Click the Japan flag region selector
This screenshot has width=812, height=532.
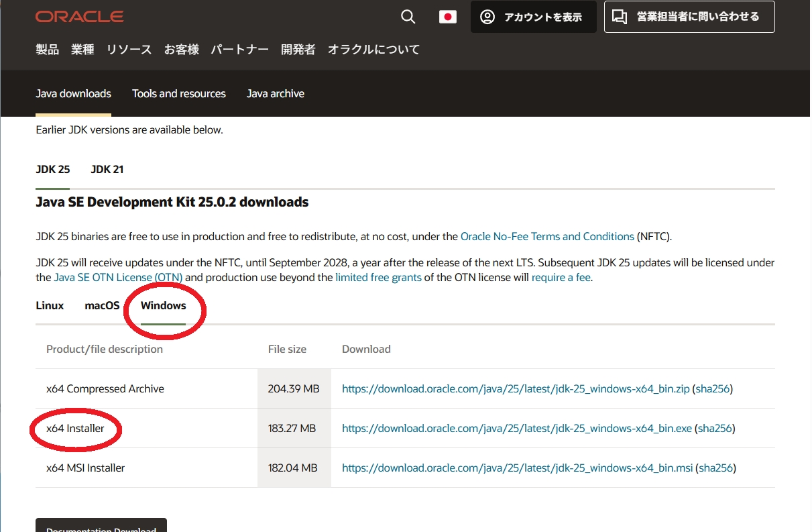(x=448, y=16)
